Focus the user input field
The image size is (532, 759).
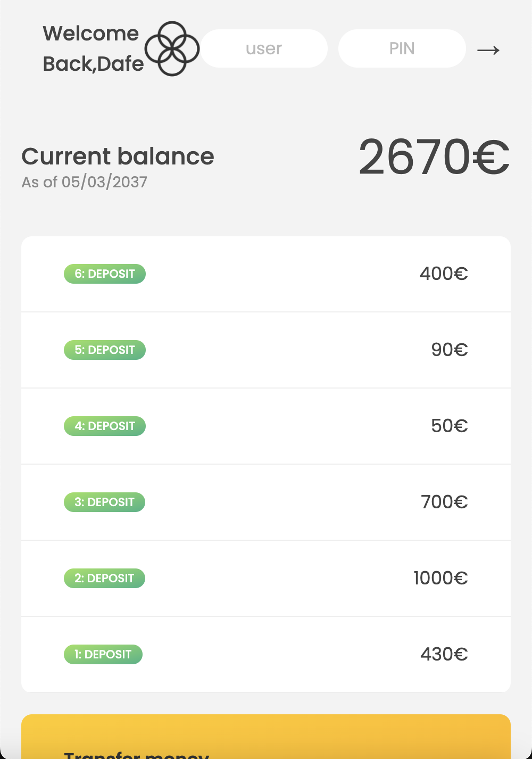(x=264, y=48)
